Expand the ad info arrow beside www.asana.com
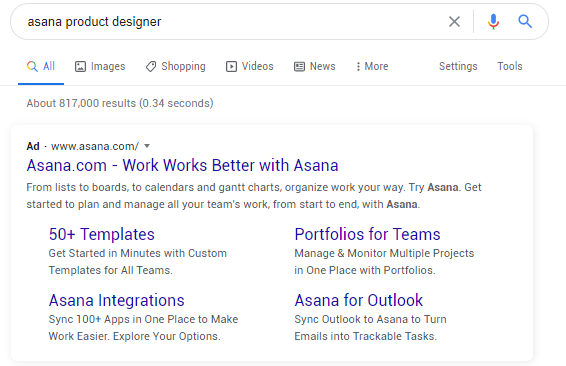 (147, 146)
